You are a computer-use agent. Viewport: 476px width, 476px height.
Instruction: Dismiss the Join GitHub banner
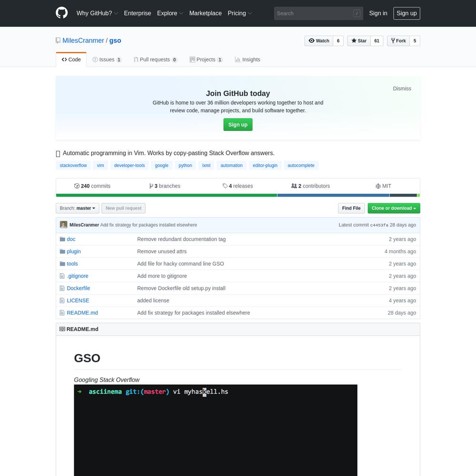tap(402, 89)
